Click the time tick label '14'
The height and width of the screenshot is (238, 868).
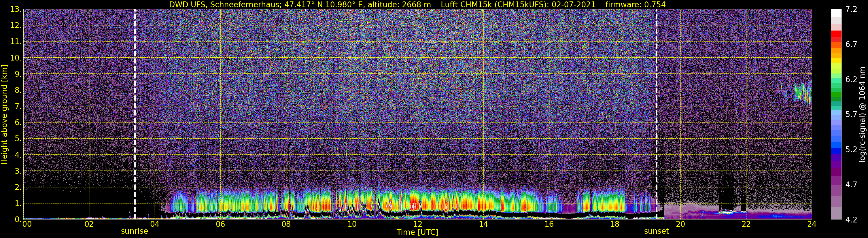[x=483, y=224]
